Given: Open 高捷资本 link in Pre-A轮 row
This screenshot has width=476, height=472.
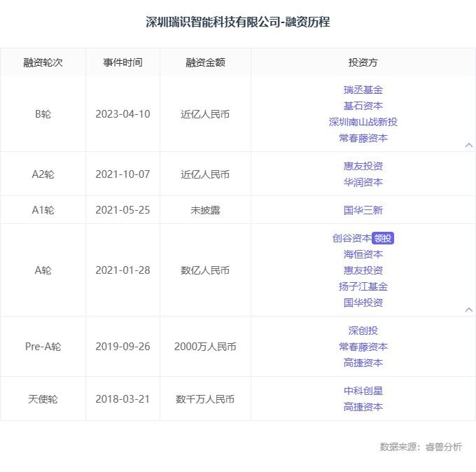Looking at the screenshot, I should pyautogui.click(x=363, y=363).
